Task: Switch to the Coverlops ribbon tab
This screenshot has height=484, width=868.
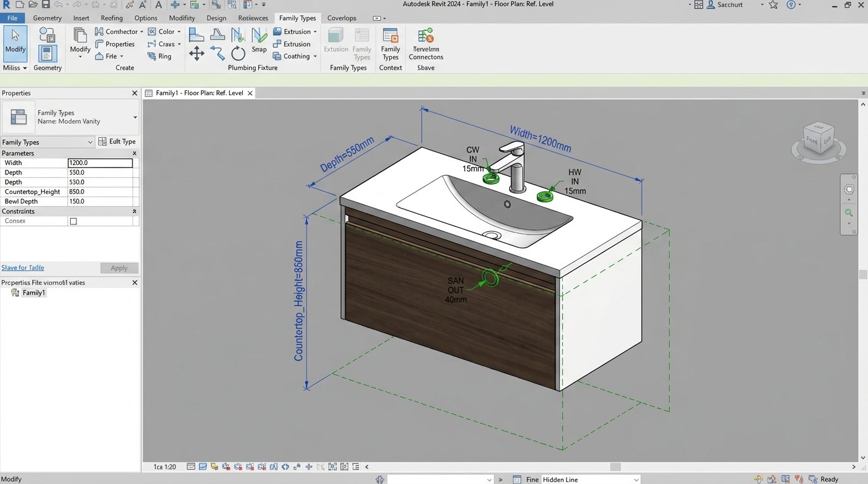Action: [341, 18]
